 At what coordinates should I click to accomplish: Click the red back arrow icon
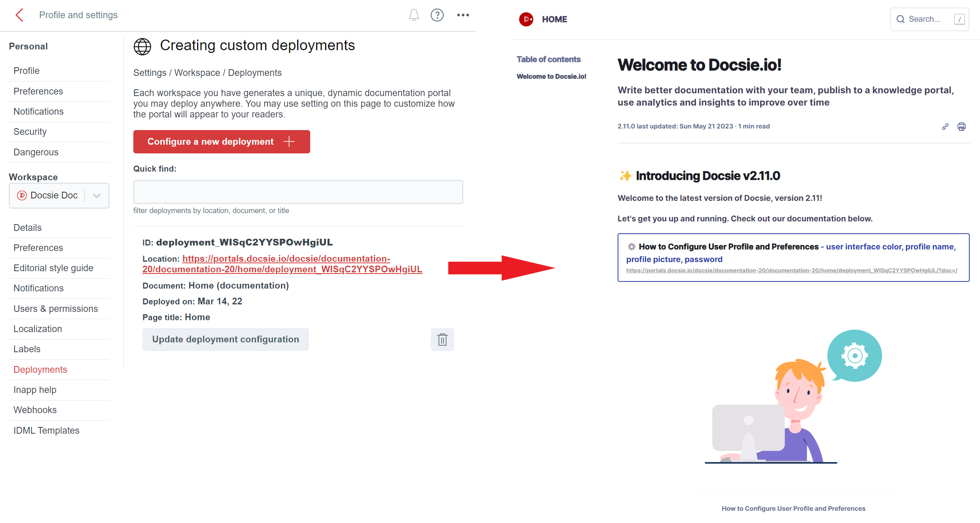pos(19,15)
